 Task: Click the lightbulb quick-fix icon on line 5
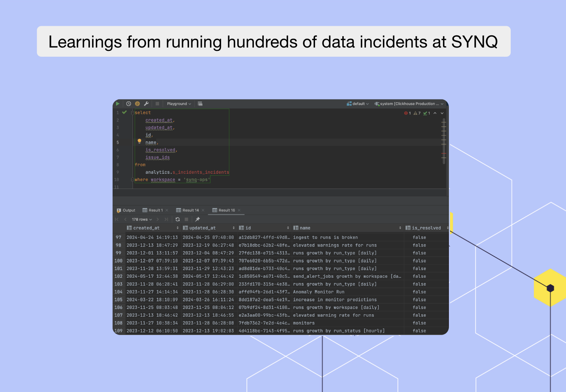coord(139,141)
